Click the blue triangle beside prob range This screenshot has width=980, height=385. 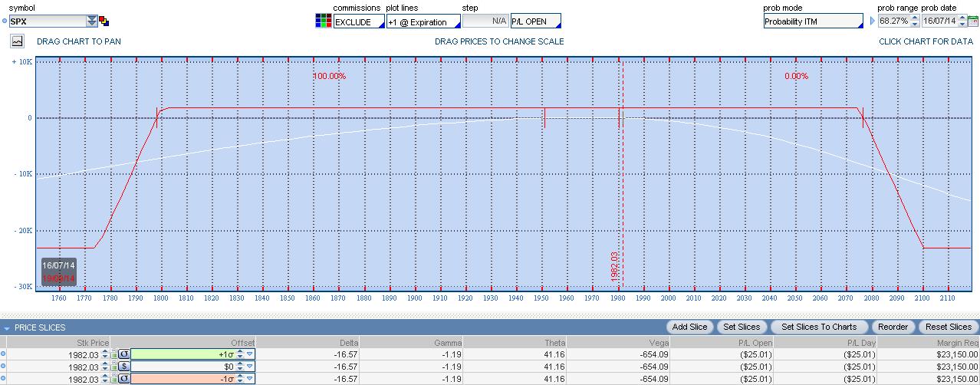coord(872,21)
